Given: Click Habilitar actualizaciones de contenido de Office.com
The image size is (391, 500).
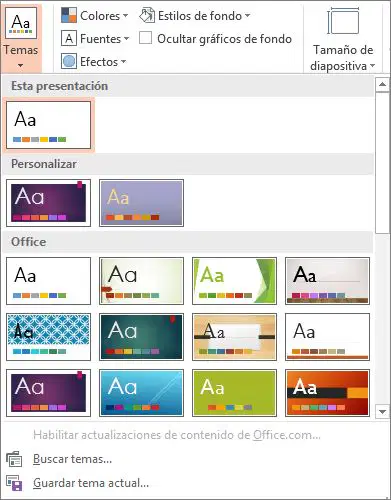Looking at the screenshot, I should pyautogui.click(x=177, y=435).
